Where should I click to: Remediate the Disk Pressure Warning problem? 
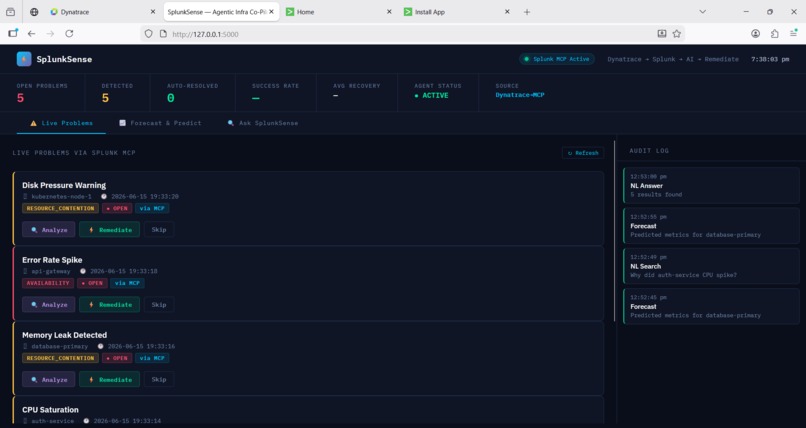point(109,230)
